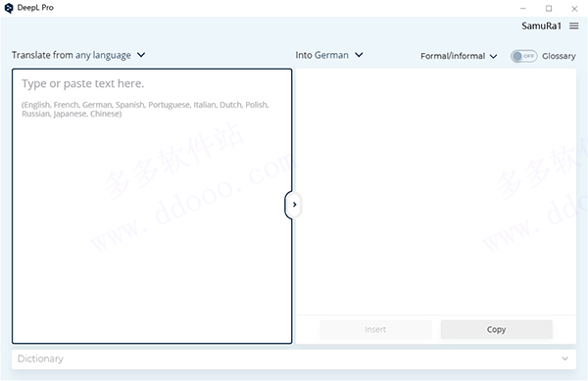Click the Copy button

[x=496, y=329]
